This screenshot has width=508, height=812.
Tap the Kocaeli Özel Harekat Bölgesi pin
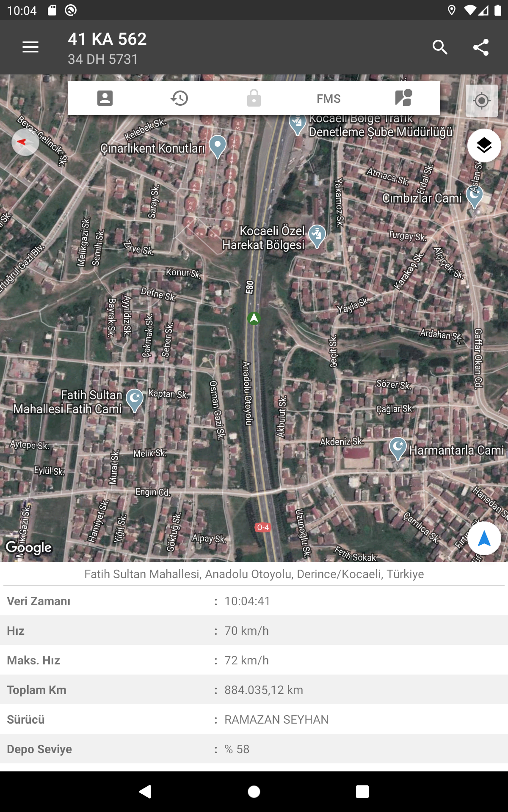317,236
